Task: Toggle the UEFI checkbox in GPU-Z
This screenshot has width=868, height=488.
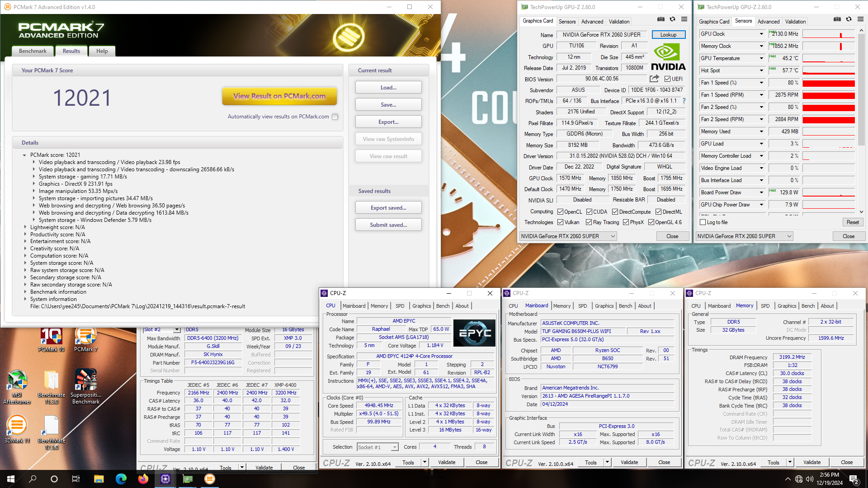Action: (667, 79)
